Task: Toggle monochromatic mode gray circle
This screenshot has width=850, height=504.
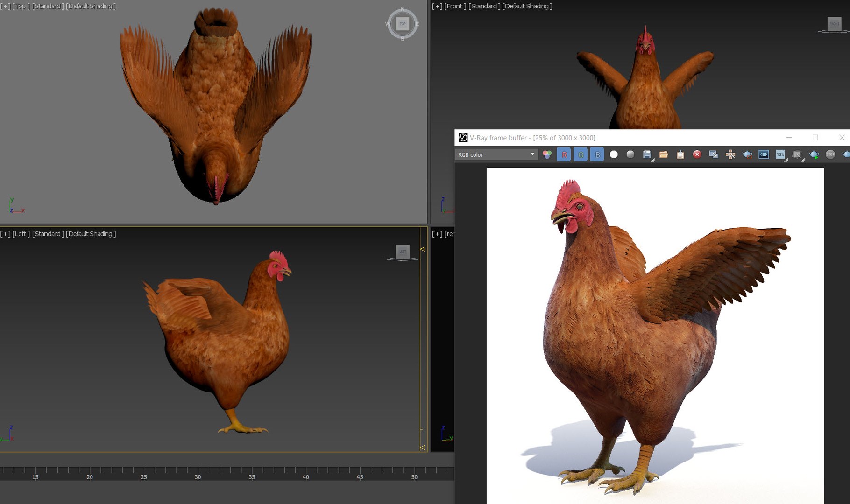Action: pos(630,154)
